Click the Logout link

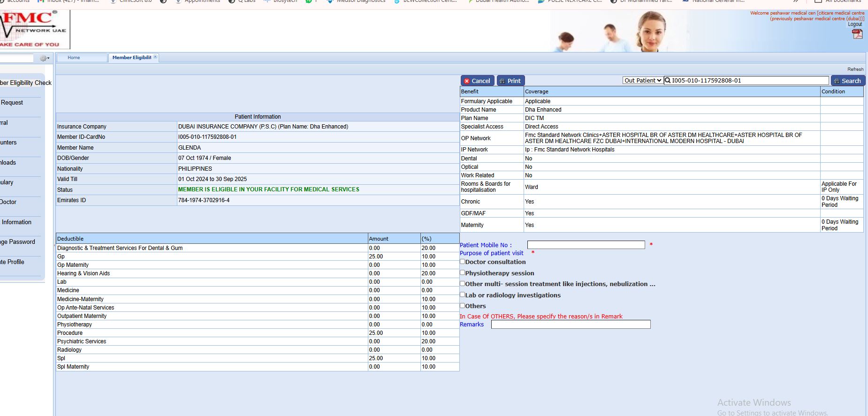tap(854, 24)
